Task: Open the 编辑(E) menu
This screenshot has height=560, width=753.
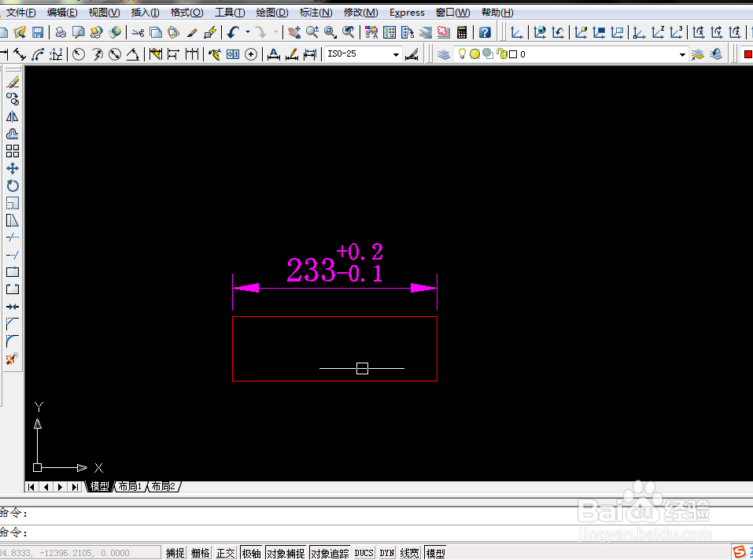Action: coord(62,13)
